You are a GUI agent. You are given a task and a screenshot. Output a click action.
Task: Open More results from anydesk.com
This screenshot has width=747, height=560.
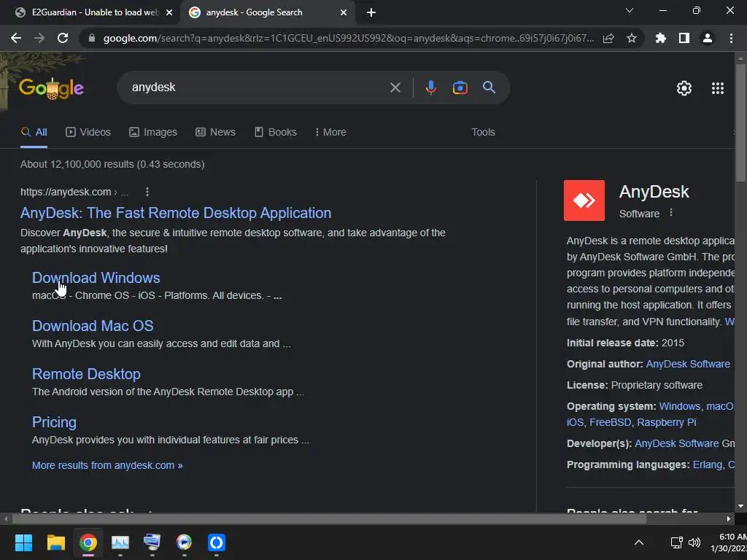tap(107, 465)
